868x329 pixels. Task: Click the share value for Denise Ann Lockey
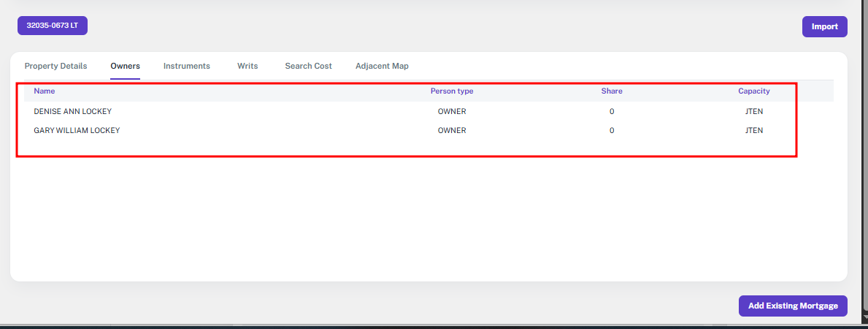[x=612, y=111]
